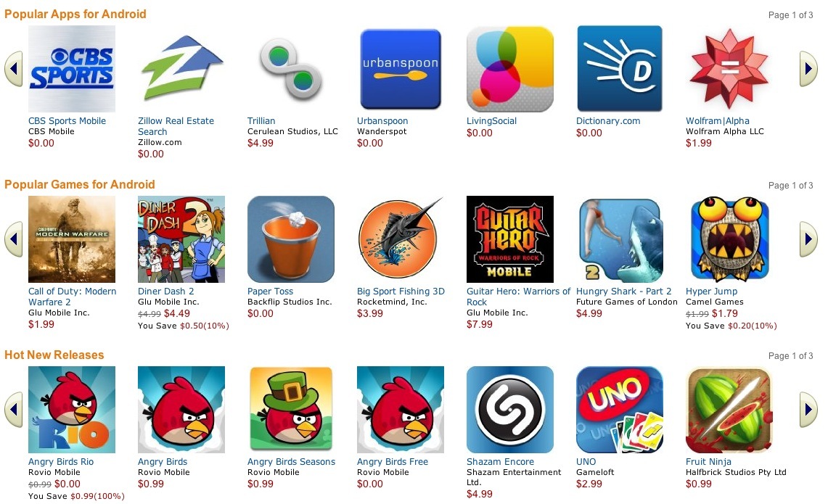Open the Hungry Shark - Part 2 link
The height and width of the screenshot is (504, 828).
623,292
